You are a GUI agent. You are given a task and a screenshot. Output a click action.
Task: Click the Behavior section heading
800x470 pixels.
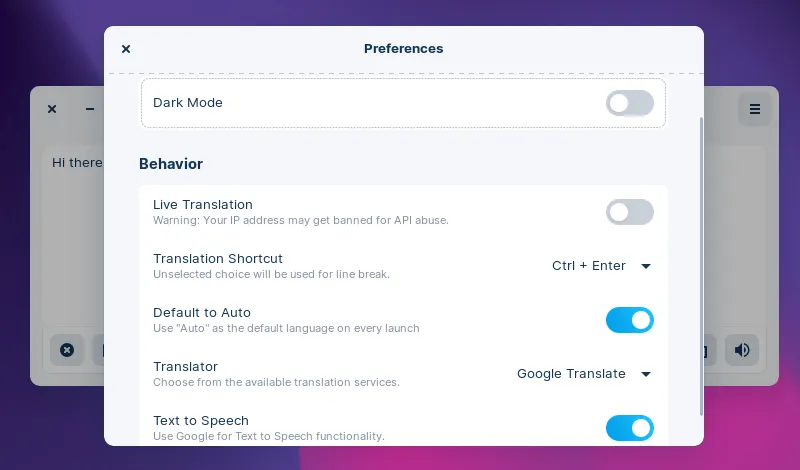(171, 164)
